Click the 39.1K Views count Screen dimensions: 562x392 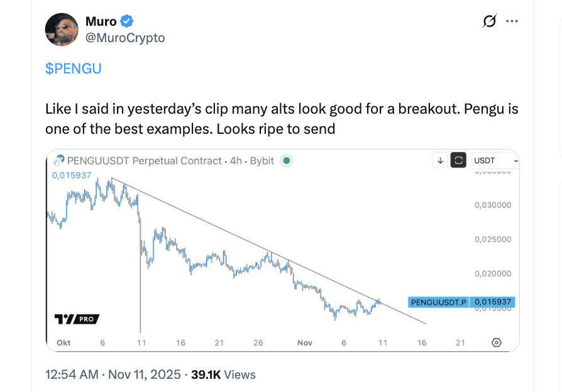pos(223,374)
